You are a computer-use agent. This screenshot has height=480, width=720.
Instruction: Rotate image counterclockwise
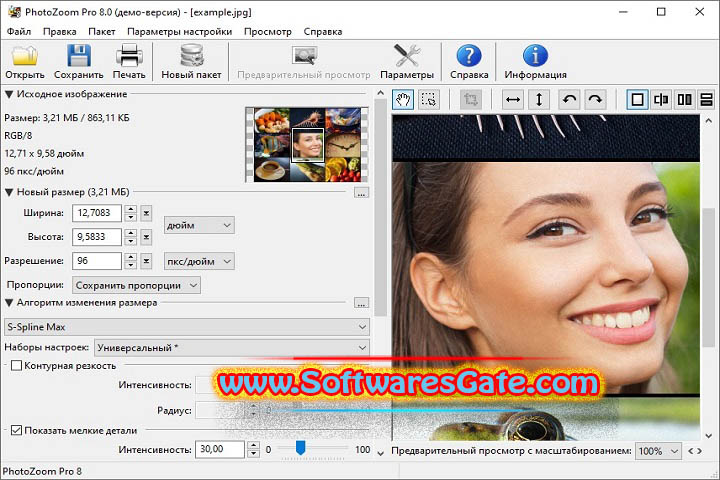pyautogui.click(x=569, y=99)
